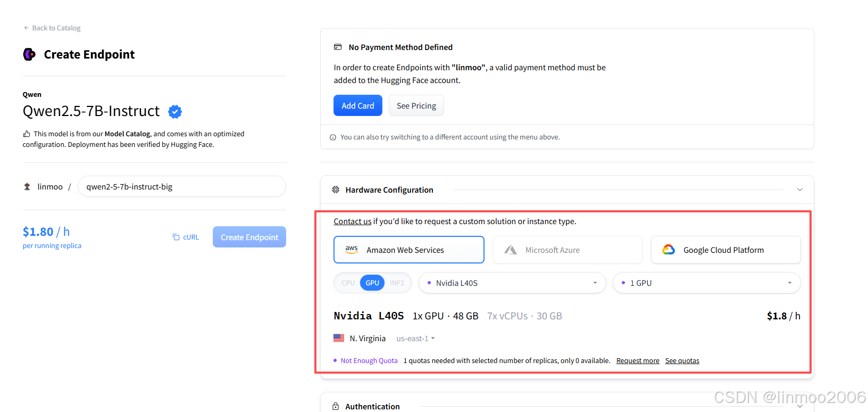The image size is (868, 412).
Task: Select Amazon Web Services as provider
Action: coord(409,250)
